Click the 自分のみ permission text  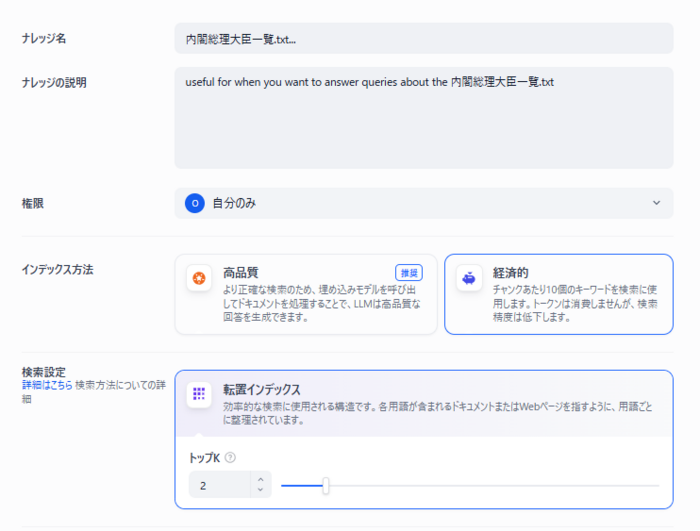[x=234, y=204]
